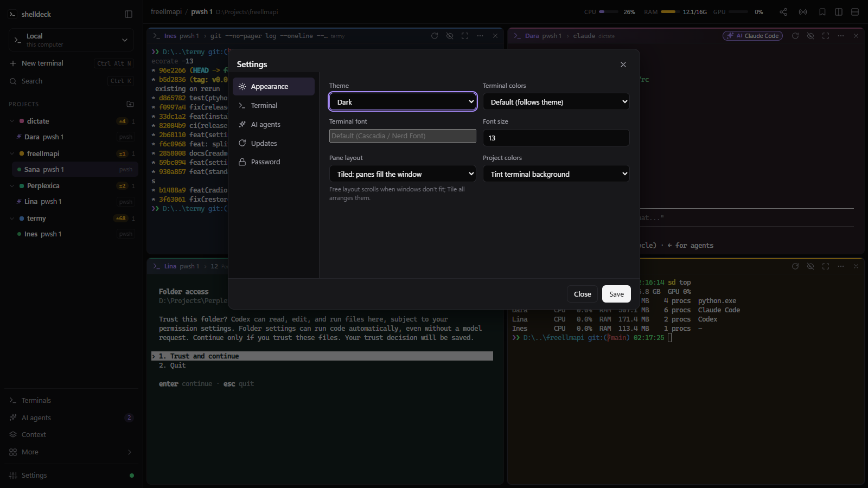Click green status dot beside Settings in sidebar
This screenshot has height=488, width=868.
pos(132,476)
